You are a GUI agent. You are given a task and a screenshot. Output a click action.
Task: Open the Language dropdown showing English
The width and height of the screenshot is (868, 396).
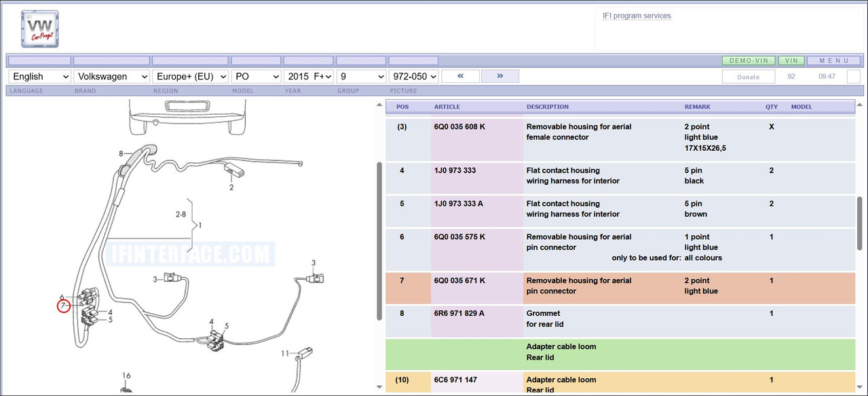[39, 77]
